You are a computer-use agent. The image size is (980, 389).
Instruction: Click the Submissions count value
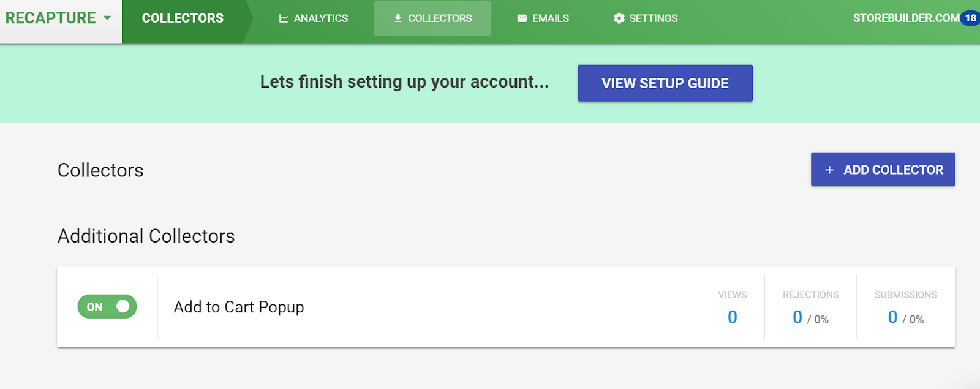click(x=893, y=317)
